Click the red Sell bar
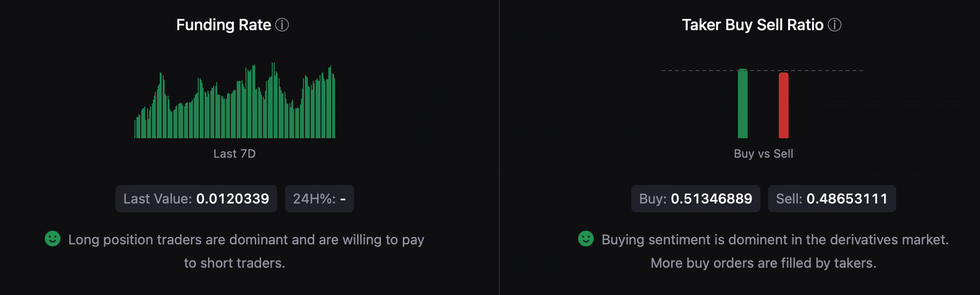The width and height of the screenshot is (980, 295). click(784, 106)
